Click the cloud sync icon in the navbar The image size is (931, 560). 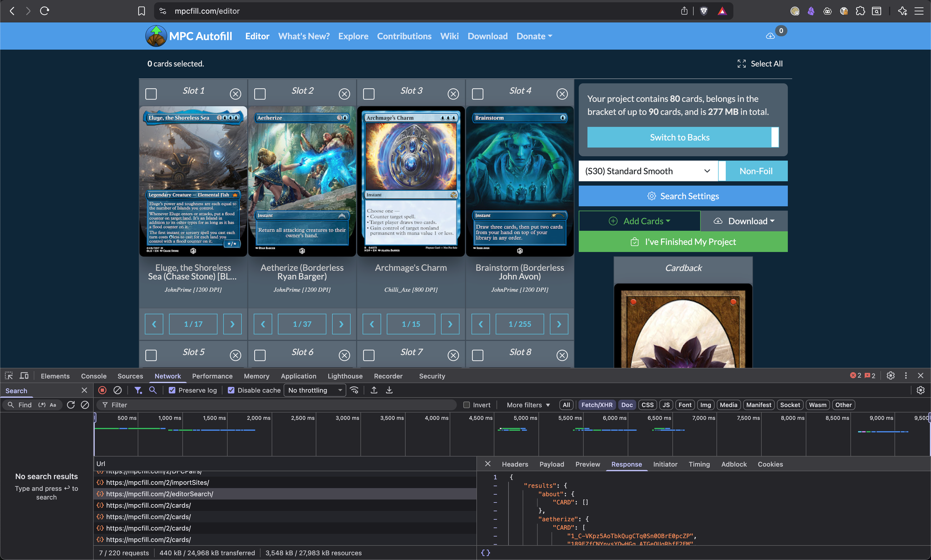pos(770,35)
